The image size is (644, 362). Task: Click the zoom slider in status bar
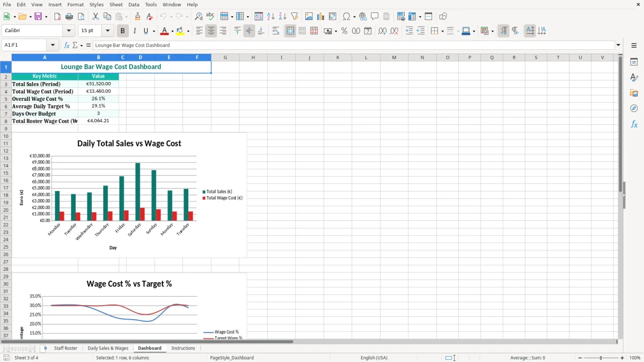[x=601, y=358]
